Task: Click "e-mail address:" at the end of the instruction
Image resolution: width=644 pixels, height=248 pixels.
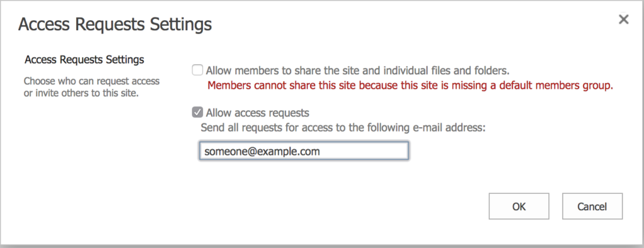Action: coord(448,128)
